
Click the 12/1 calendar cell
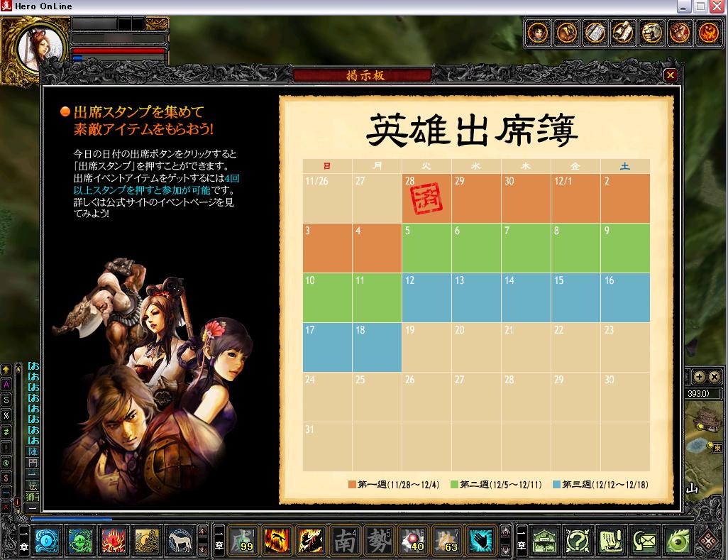coord(575,198)
